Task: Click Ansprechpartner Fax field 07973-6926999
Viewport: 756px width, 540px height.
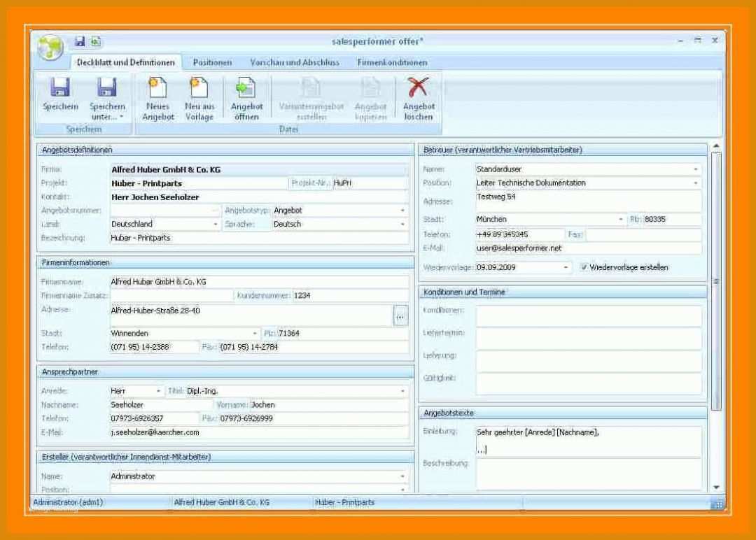Action: point(314,418)
